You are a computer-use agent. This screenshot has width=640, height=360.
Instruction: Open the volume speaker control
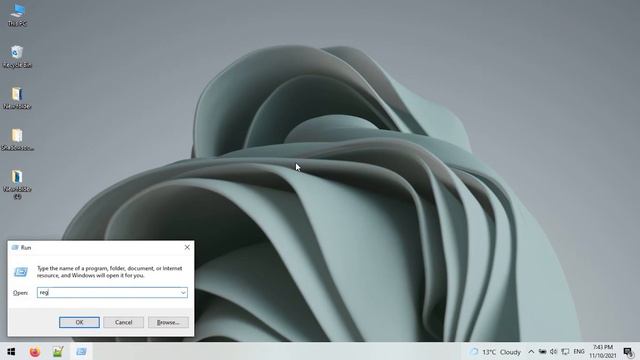553,351
